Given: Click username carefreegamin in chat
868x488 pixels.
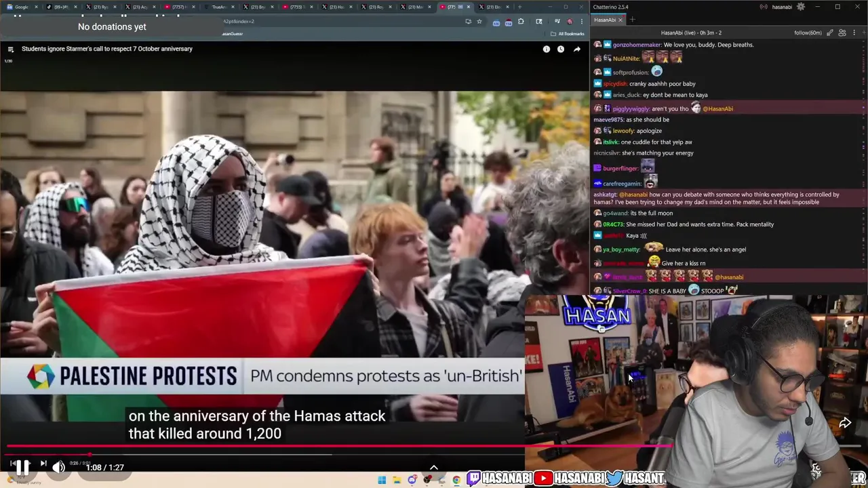Looking at the screenshot, I should click(x=622, y=184).
